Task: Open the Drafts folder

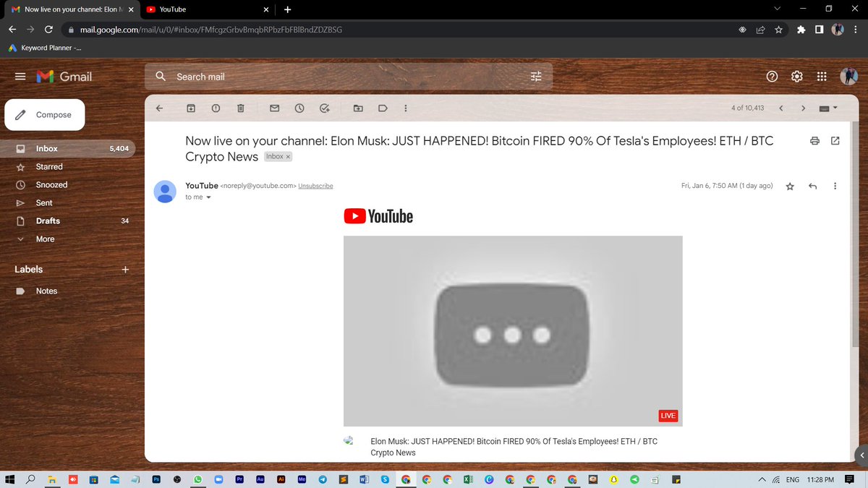Action: click(67, 221)
